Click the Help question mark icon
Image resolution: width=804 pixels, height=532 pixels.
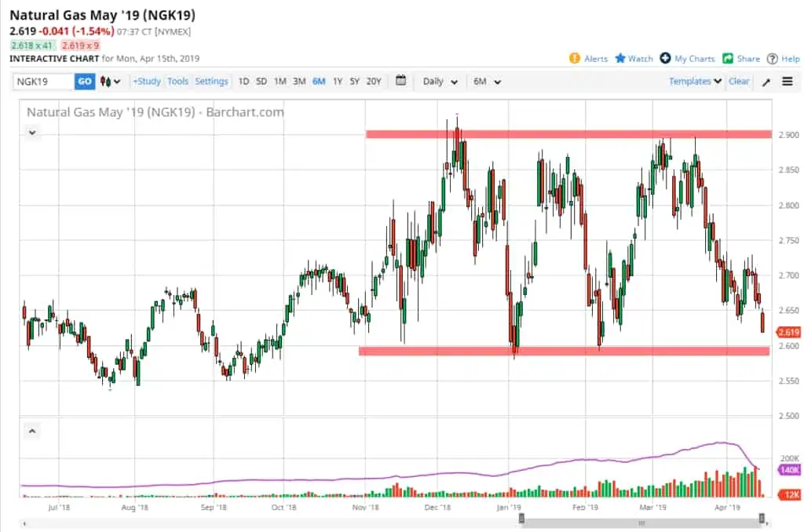[773, 59]
